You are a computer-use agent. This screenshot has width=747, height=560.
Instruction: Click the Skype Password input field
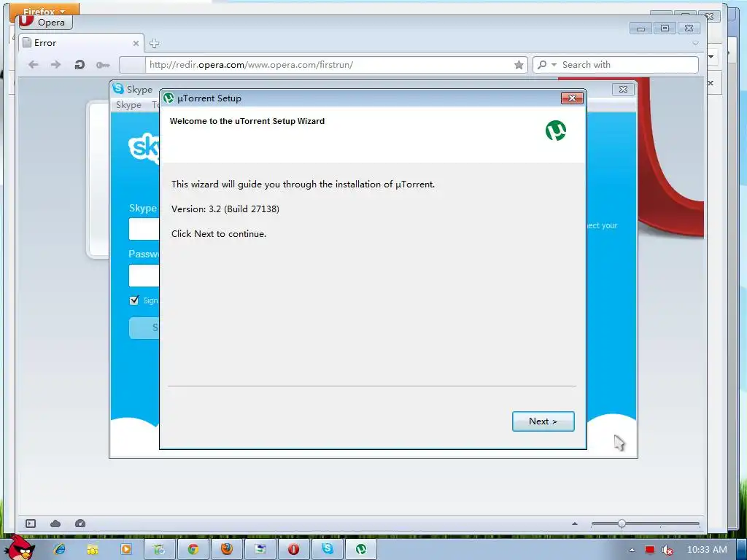(144, 275)
